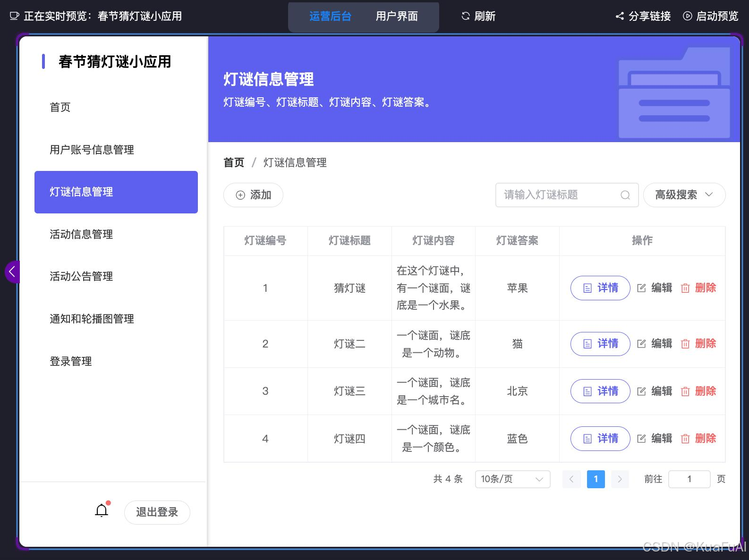Expand the 高级搜索 advanced search dropdown
749x560 pixels.
click(x=684, y=195)
